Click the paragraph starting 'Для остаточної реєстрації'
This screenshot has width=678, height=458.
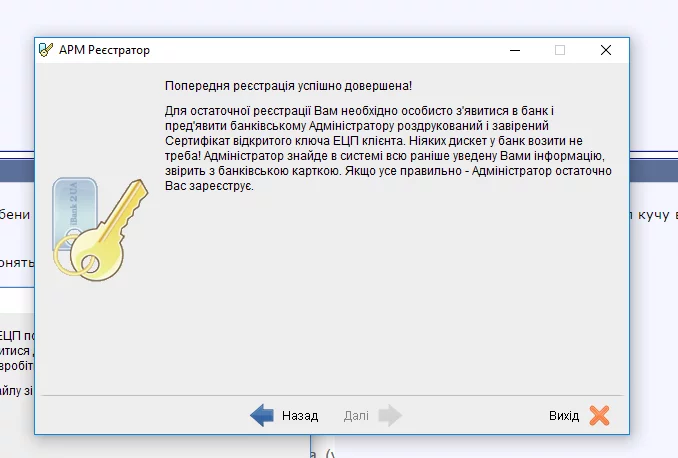point(388,148)
